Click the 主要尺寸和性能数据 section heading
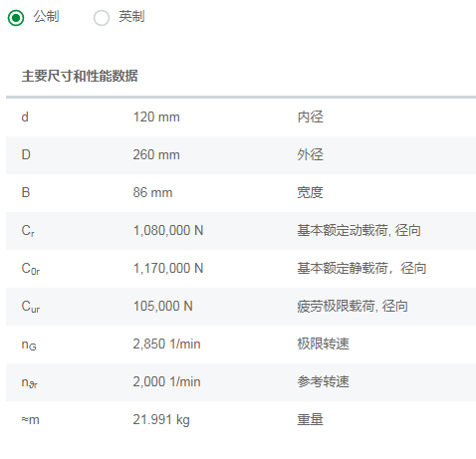Screen dimensions: 476x459 click(x=80, y=76)
